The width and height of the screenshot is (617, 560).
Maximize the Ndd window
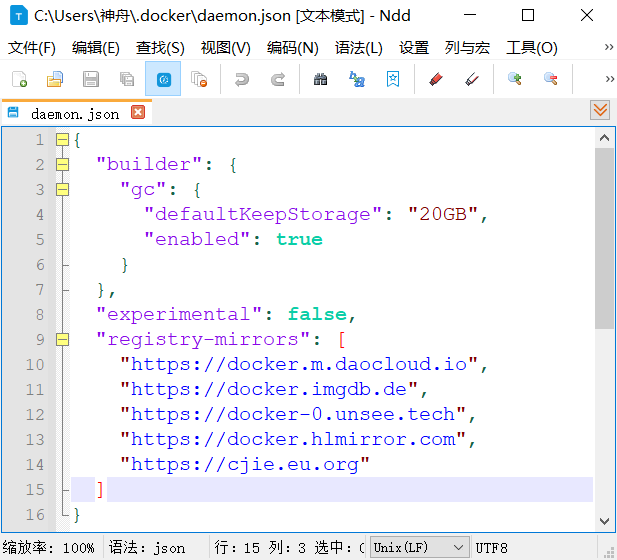[x=528, y=16]
